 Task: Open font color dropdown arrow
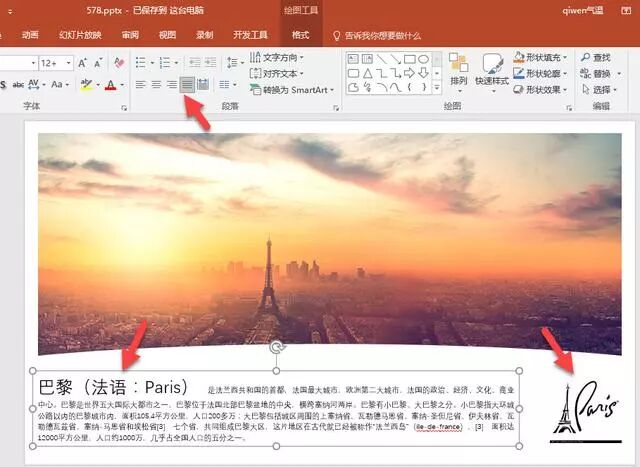[x=122, y=85]
